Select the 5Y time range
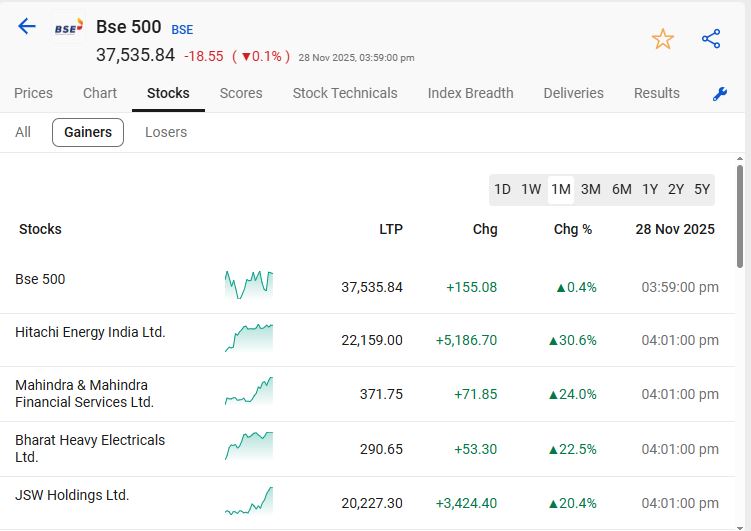The height and width of the screenshot is (531, 751). [x=702, y=189]
